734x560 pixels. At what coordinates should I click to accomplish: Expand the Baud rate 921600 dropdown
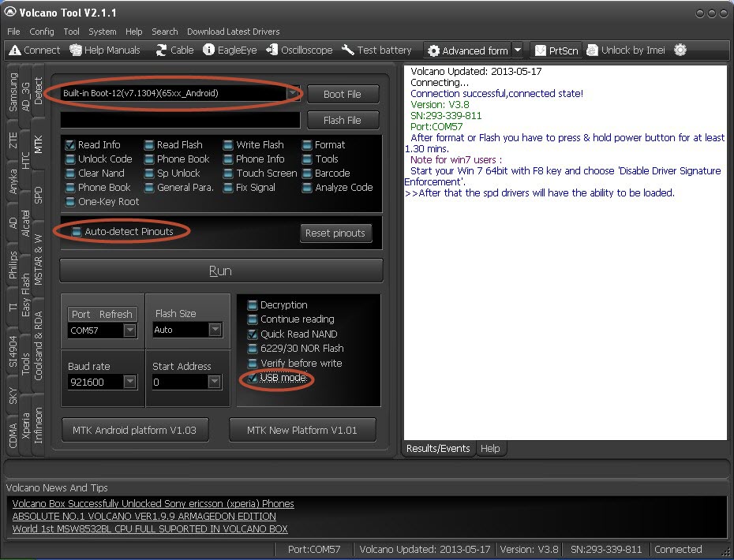129,383
